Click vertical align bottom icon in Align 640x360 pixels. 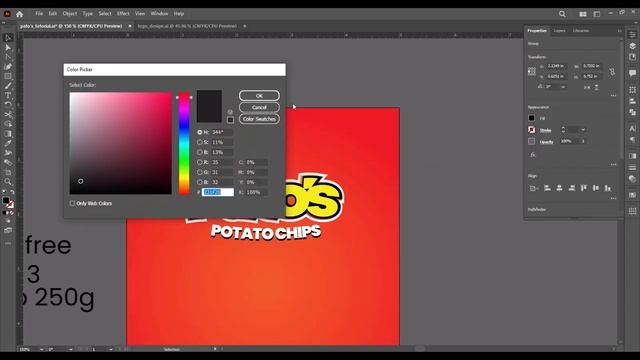608,188
